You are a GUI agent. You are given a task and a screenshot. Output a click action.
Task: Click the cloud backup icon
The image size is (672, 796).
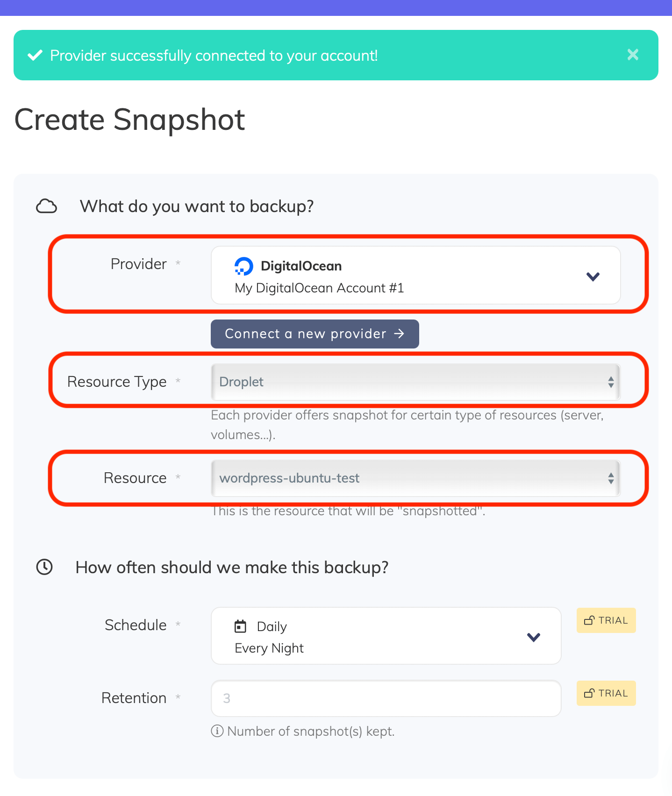point(46,206)
